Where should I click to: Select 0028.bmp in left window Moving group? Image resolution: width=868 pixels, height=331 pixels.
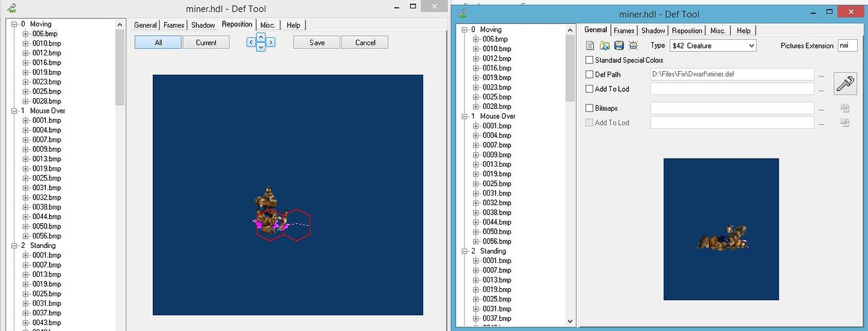click(47, 101)
